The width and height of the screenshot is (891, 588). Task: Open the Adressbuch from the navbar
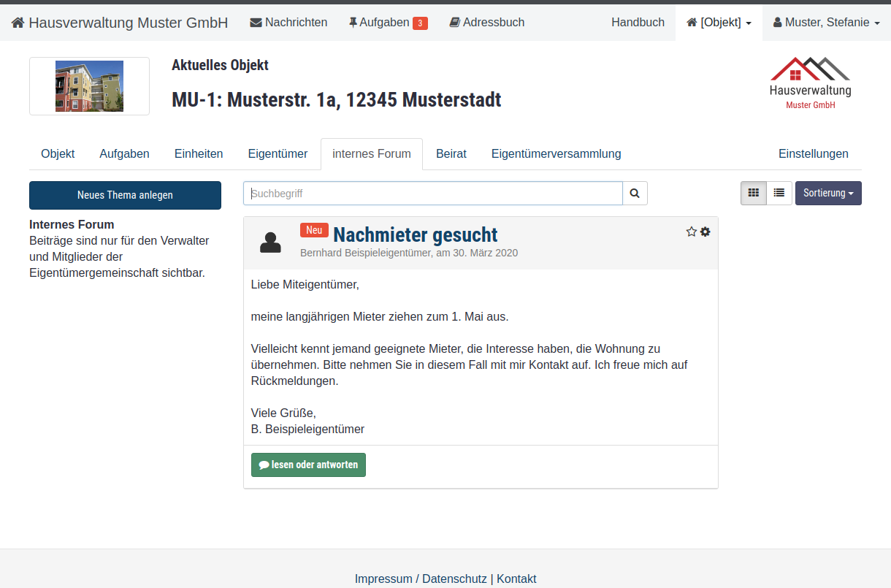tap(486, 23)
